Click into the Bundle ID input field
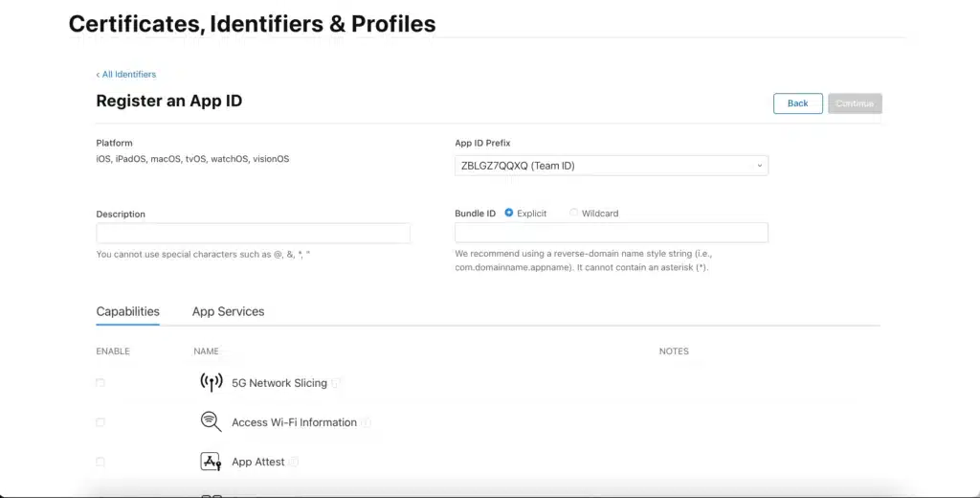980x498 pixels. 611,233
